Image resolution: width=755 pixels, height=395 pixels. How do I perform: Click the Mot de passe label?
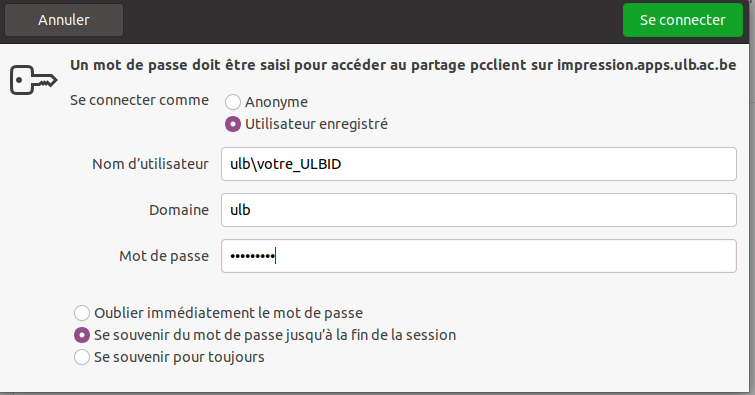(164, 256)
